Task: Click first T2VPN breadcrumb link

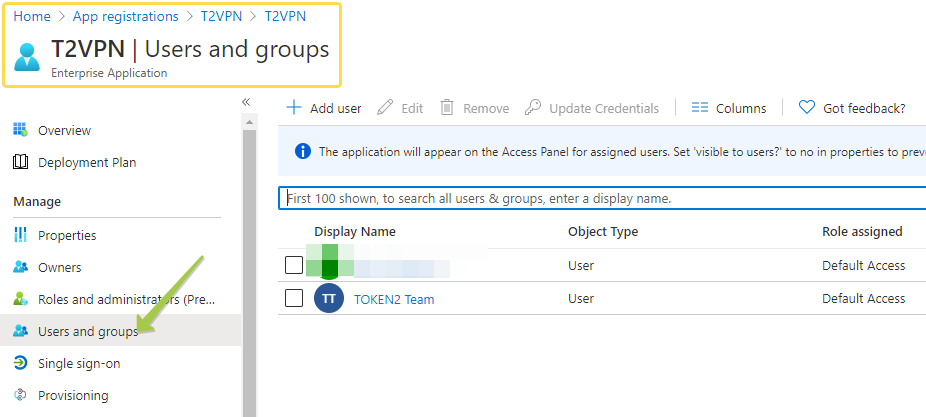Action: click(x=221, y=16)
